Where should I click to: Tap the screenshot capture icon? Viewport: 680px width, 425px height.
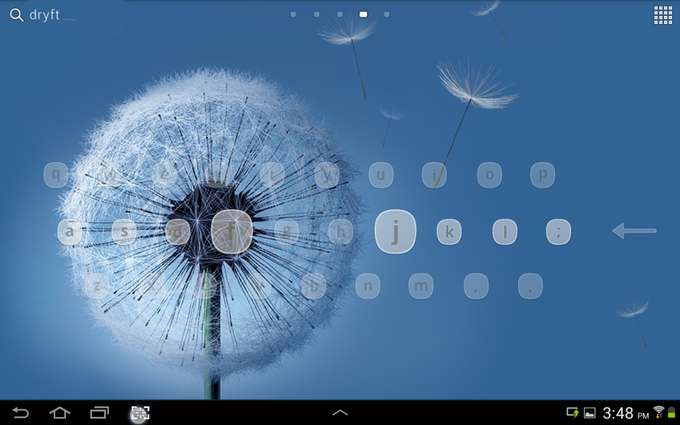pyautogui.click(x=140, y=413)
